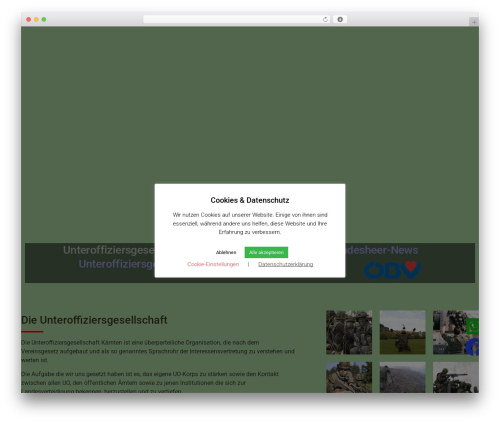This screenshot has width=500, height=423.
Task: Click the Bundesheer-News heading
Action: [382, 250]
